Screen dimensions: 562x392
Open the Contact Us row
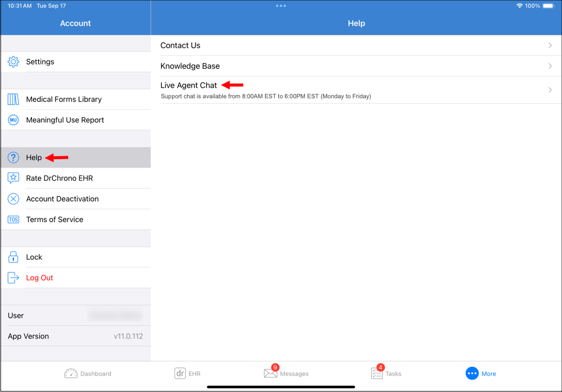356,45
